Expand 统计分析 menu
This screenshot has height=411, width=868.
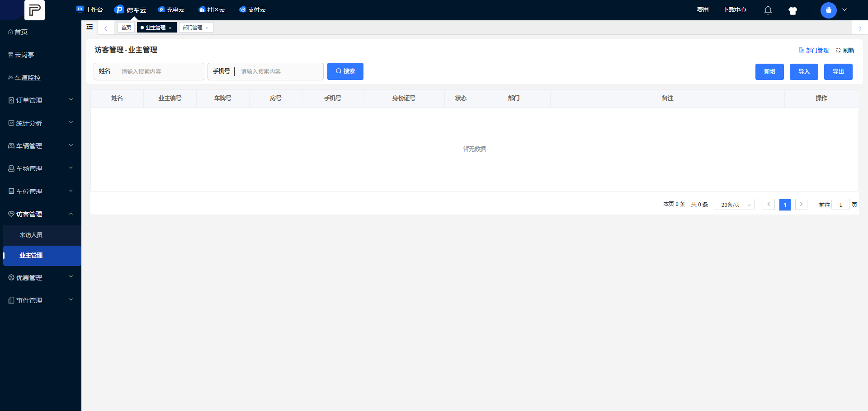coord(41,123)
